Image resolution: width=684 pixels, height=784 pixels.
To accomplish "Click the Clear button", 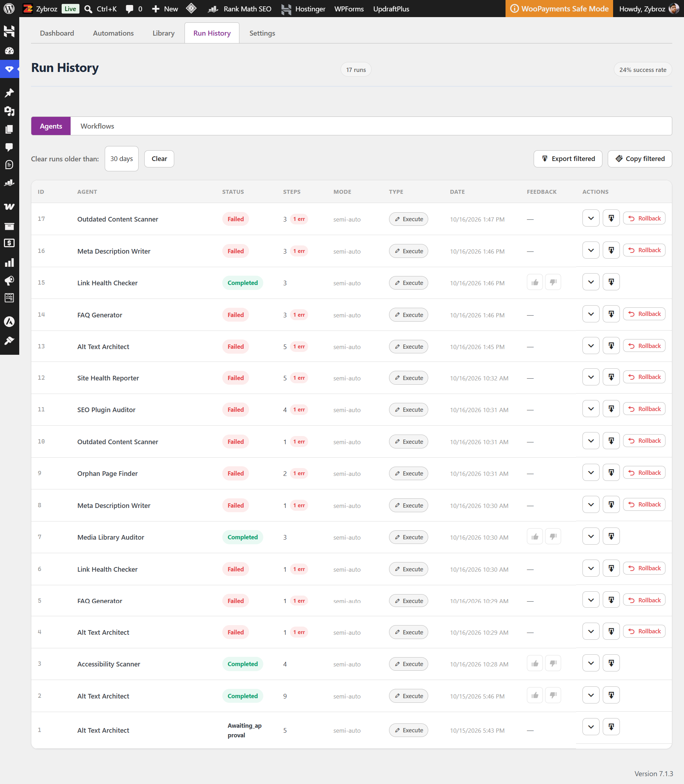I will 159,159.
